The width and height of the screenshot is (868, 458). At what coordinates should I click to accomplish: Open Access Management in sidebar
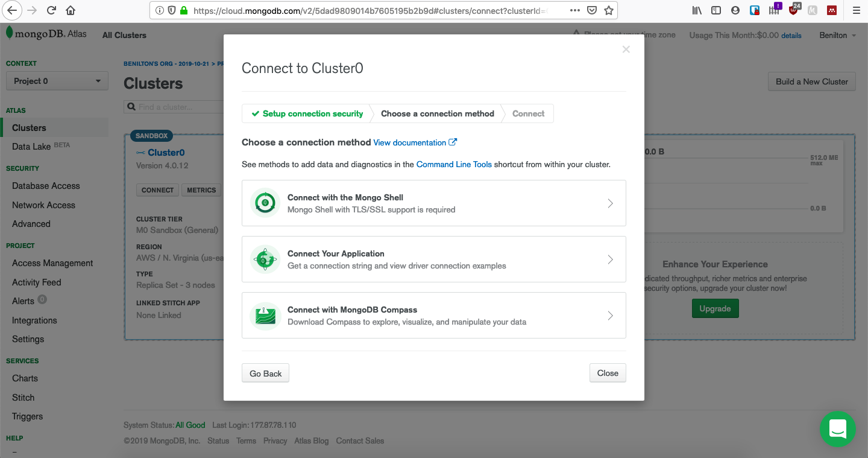[52, 263]
